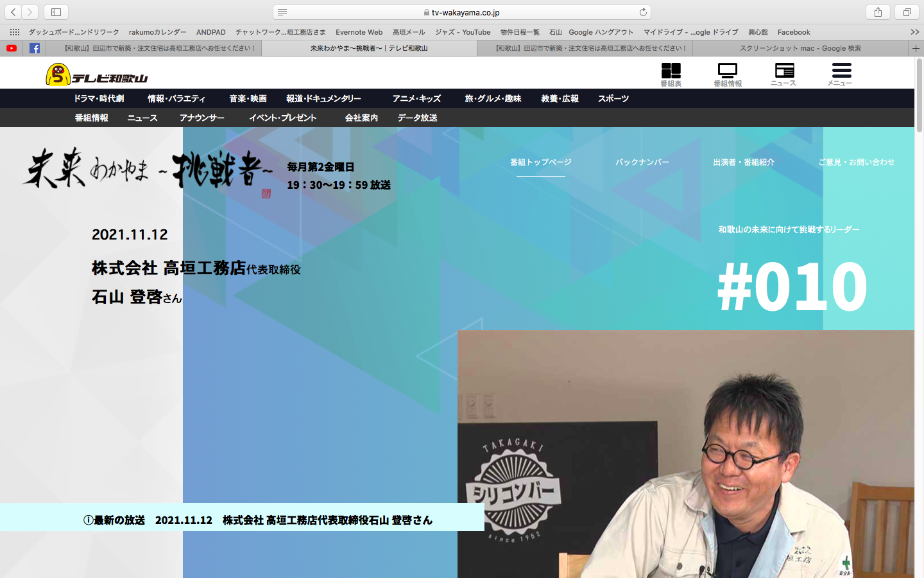Click the photo of the smiling guest
The image size is (924, 578).
point(686,454)
